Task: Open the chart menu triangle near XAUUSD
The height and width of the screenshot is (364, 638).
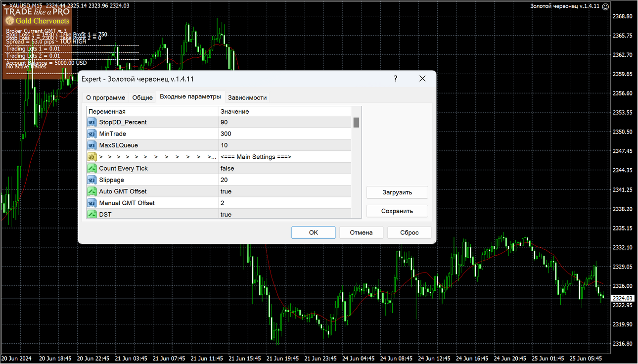Action: click(4, 5)
